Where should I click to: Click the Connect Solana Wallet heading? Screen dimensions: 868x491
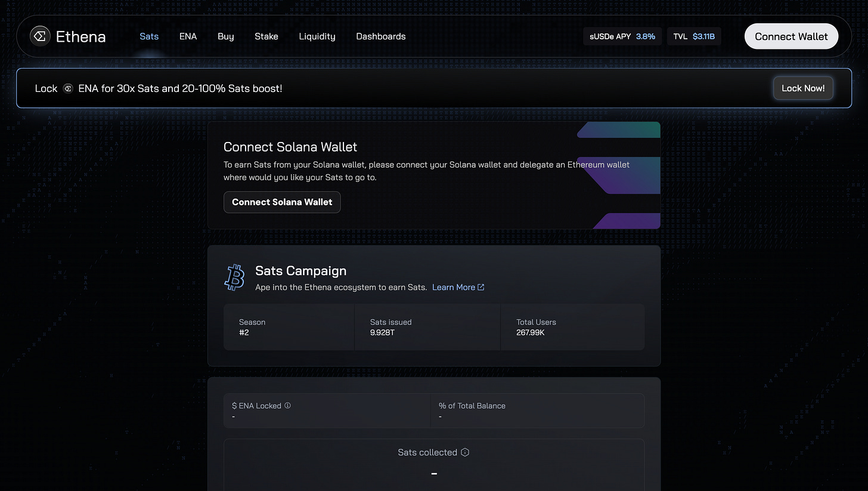pos(290,147)
